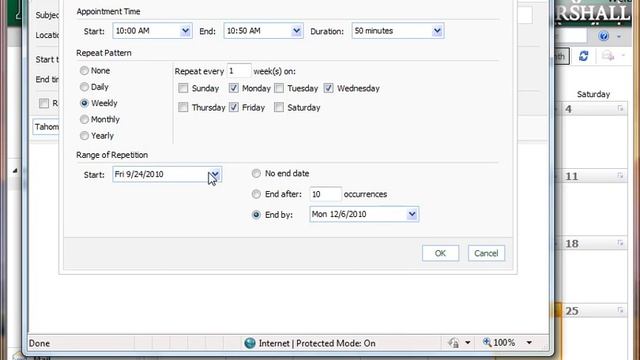
Task: Open the End by date dropdown
Action: (412, 214)
